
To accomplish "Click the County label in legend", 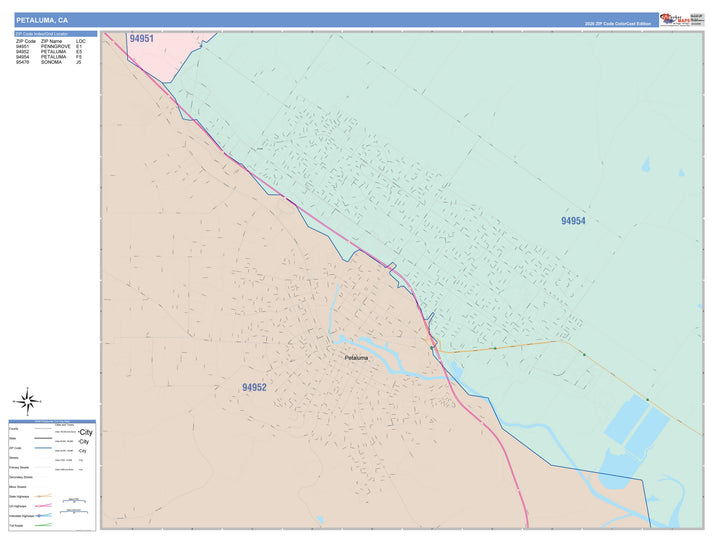I will point(14,429).
